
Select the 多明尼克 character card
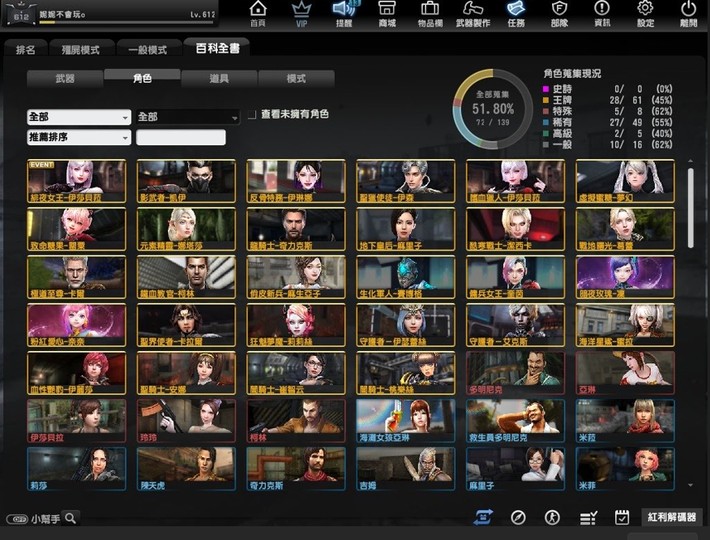515,373
